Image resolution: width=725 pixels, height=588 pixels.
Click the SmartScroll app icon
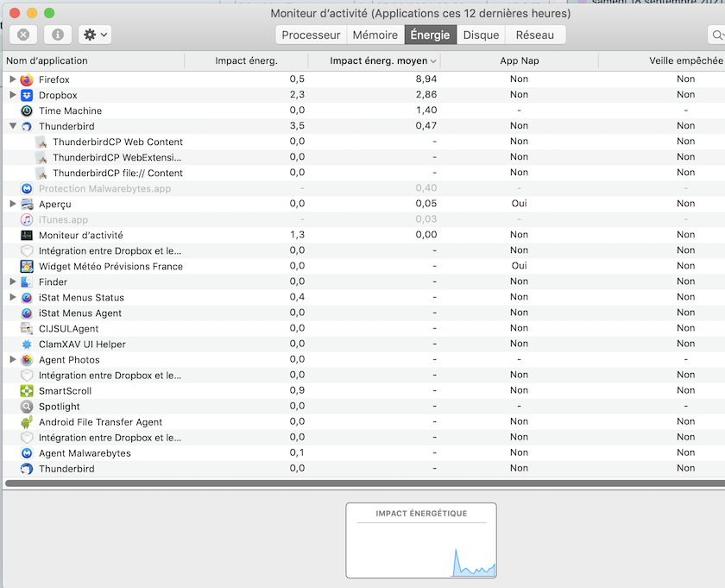click(x=27, y=391)
